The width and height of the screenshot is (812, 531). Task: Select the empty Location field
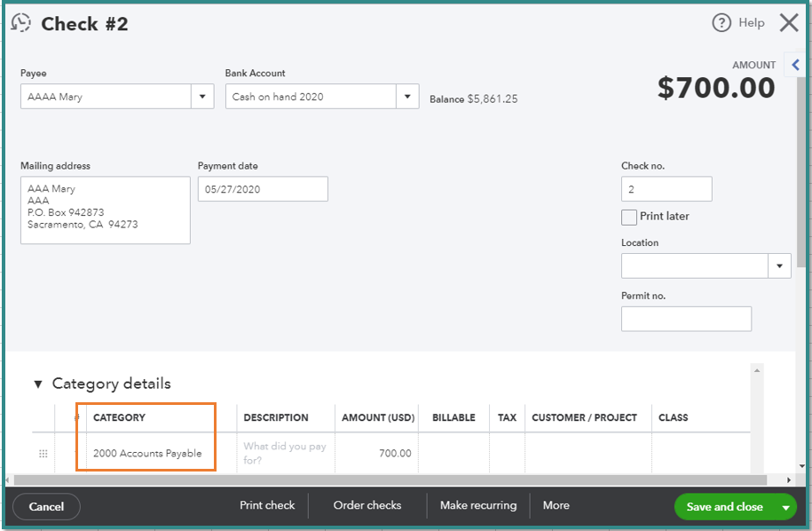pyautogui.click(x=695, y=265)
